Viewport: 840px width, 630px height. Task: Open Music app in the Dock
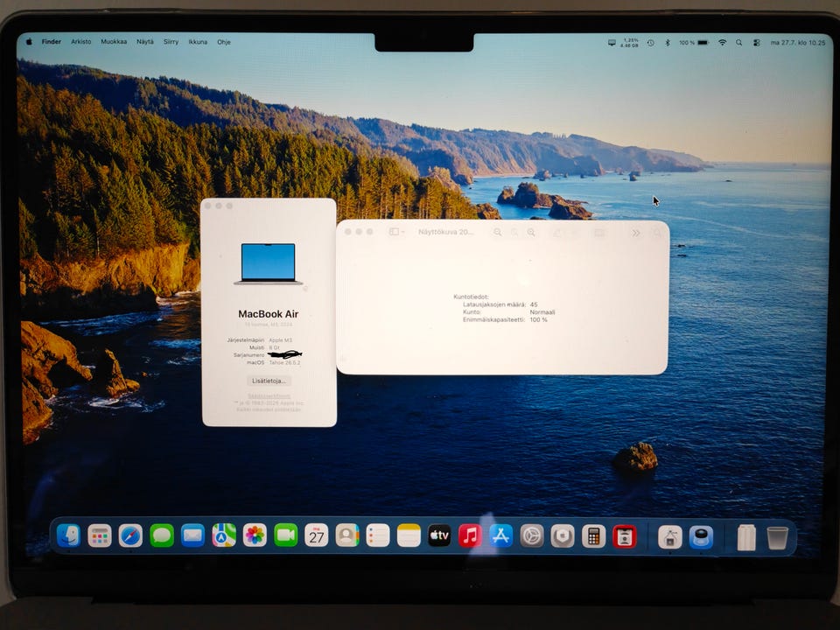coord(470,535)
